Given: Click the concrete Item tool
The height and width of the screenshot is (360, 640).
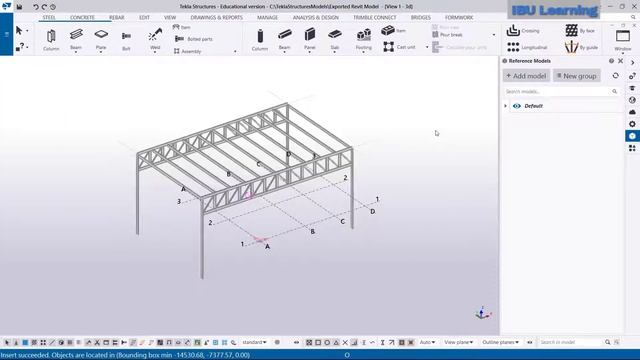Looking at the screenshot, I should pos(393,30).
